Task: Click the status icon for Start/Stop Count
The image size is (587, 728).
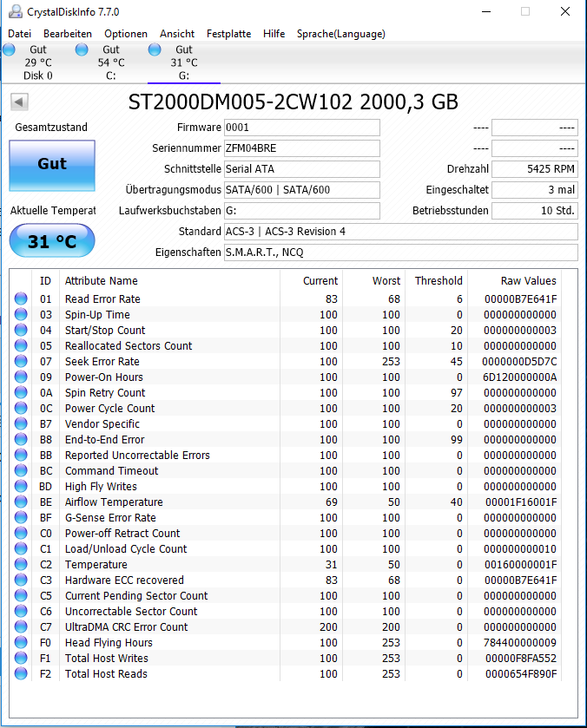Action: click(x=21, y=330)
